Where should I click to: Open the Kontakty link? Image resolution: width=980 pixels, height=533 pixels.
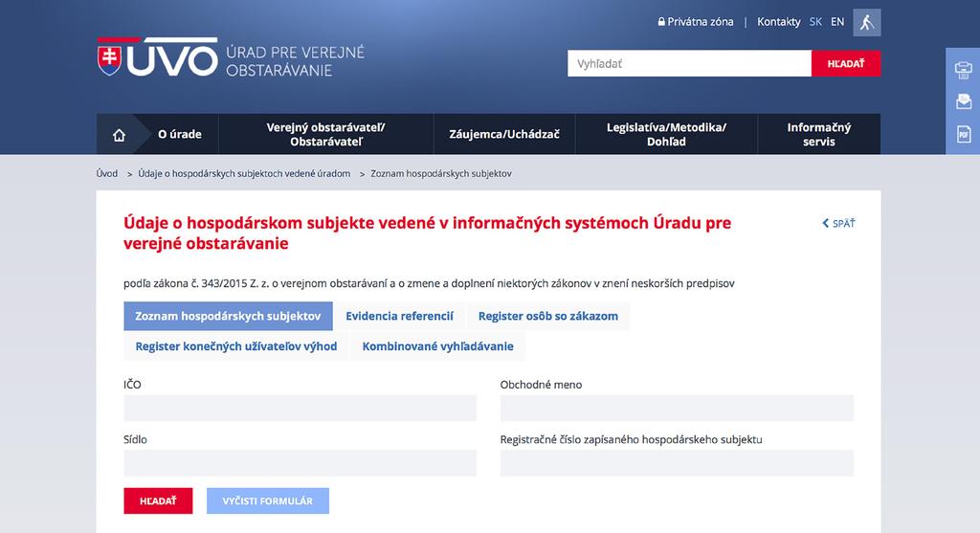(x=778, y=22)
